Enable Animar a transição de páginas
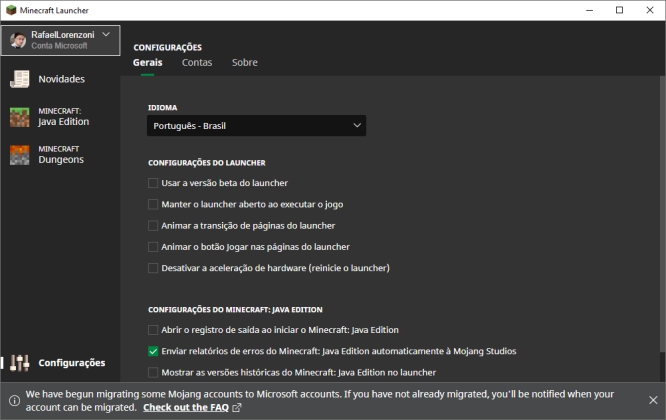Viewport: 666px width, 420px height. click(153, 226)
